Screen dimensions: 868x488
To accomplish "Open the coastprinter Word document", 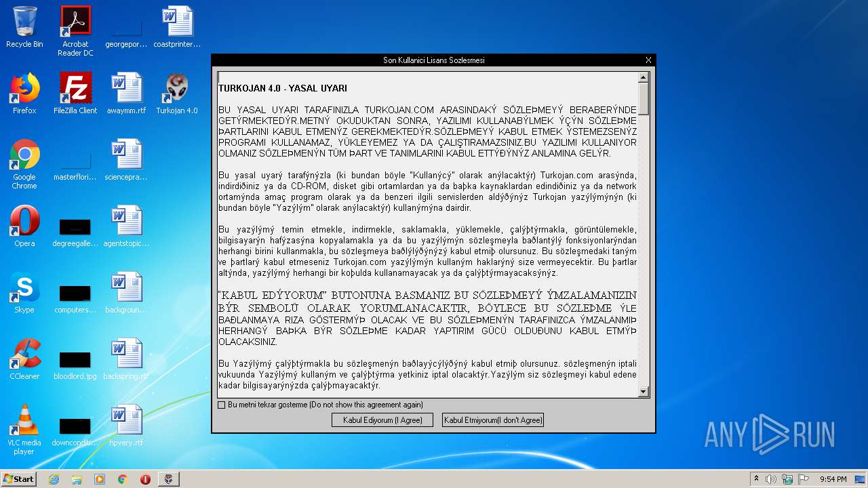I will coord(177,28).
